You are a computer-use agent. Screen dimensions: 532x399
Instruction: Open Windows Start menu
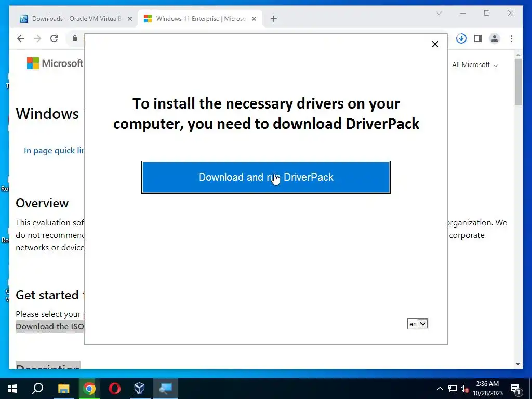click(x=12, y=389)
